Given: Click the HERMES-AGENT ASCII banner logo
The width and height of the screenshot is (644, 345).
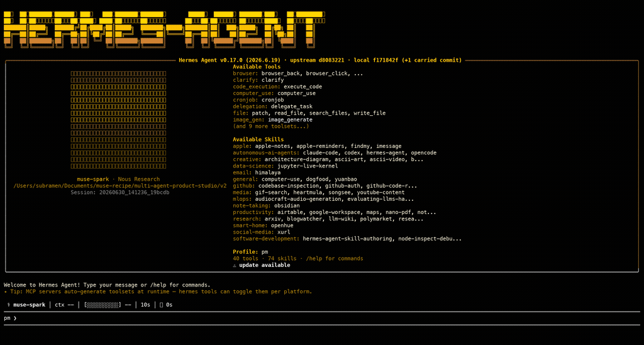Looking at the screenshot, I should coord(164,29).
